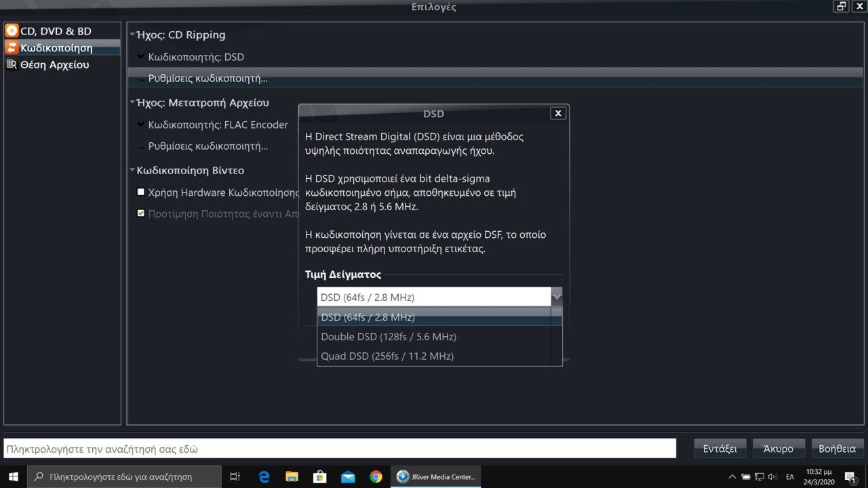Screen dimensions: 868x488
Task: Collapse the Ήχος: CD Ripping section
Action: pos(133,35)
